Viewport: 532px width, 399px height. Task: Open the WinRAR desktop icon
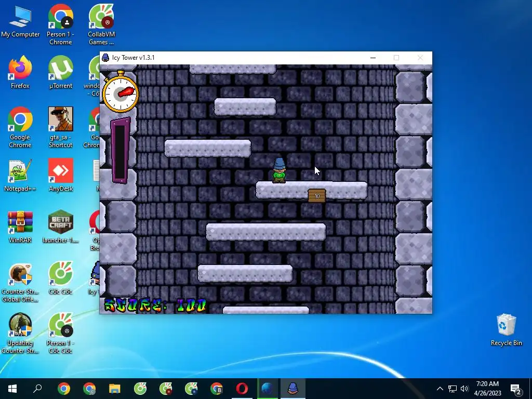click(20, 228)
